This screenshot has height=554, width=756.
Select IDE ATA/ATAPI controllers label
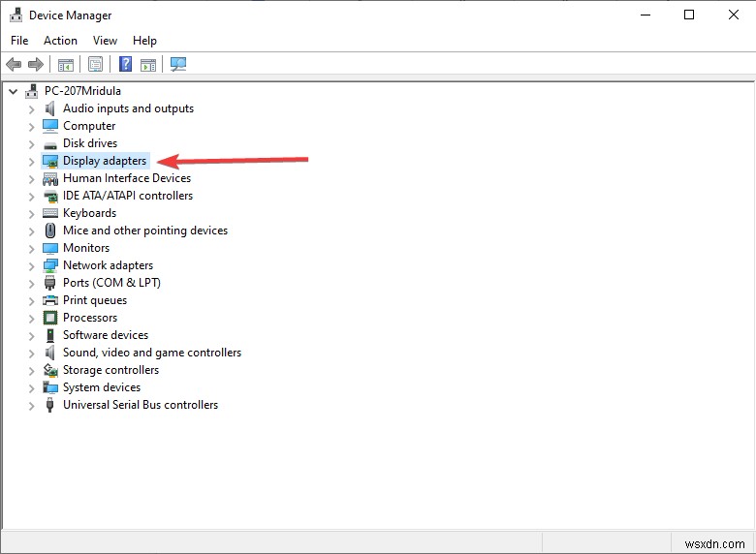click(128, 196)
